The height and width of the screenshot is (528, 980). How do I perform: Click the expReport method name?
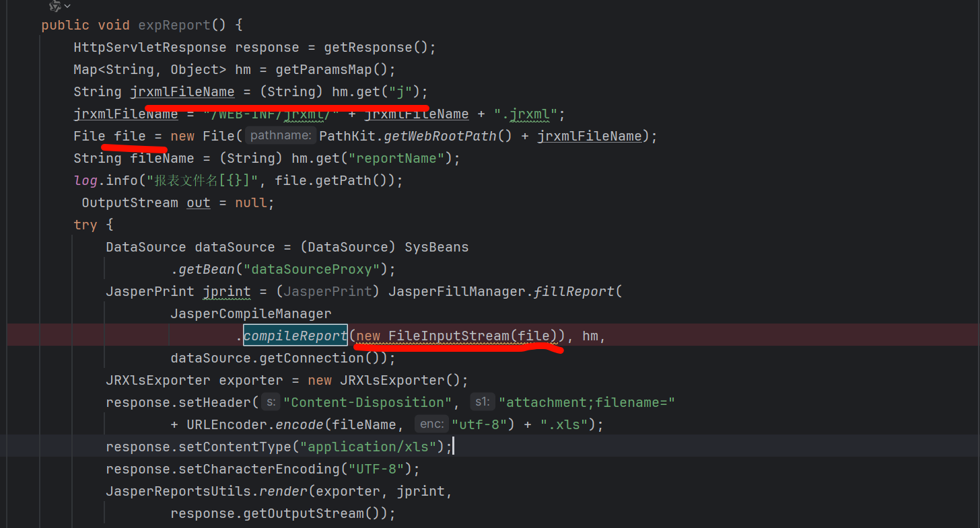(174, 25)
